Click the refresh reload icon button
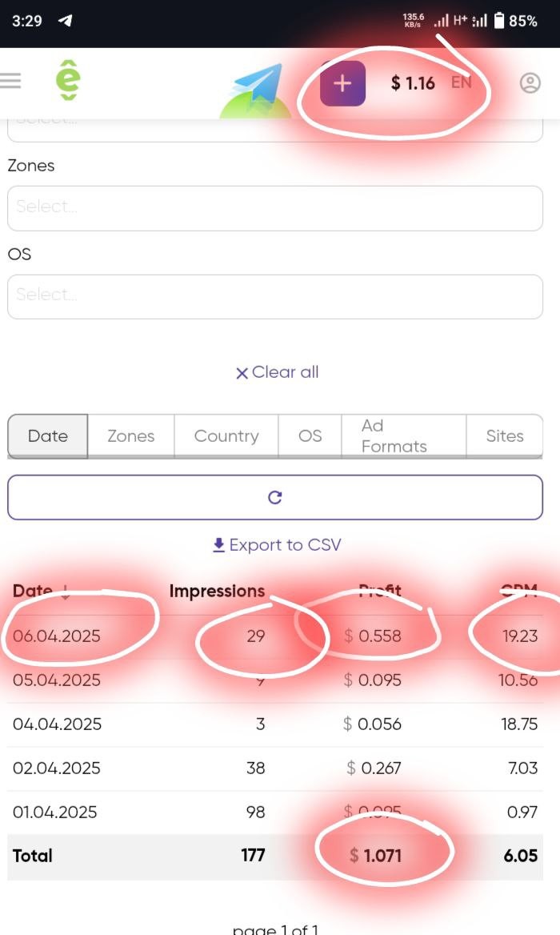 275,497
